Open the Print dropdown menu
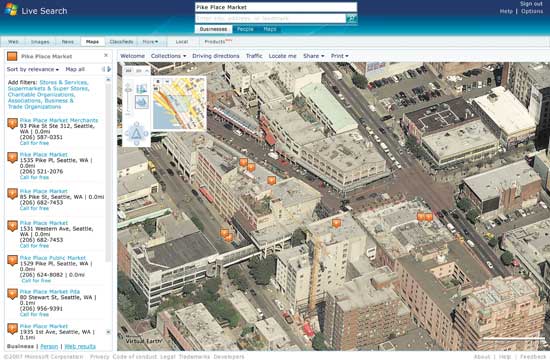 (340, 56)
